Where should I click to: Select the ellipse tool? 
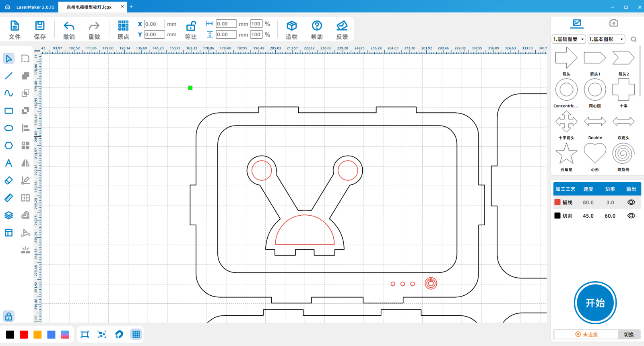pyautogui.click(x=8, y=128)
